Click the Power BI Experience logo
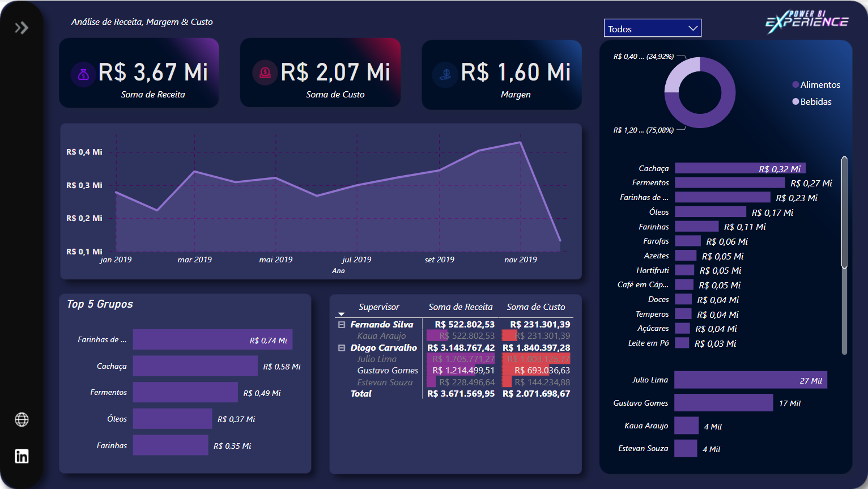The height and width of the screenshot is (489, 868). 807,22
